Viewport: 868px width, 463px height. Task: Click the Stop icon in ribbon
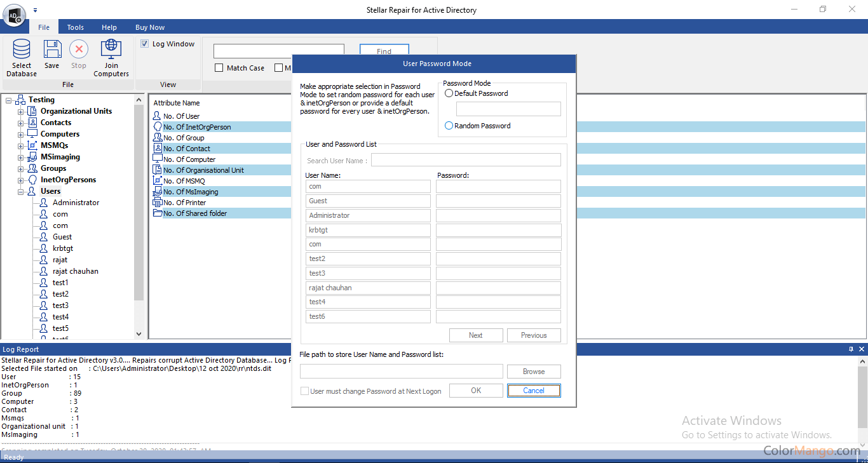coord(79,50)
